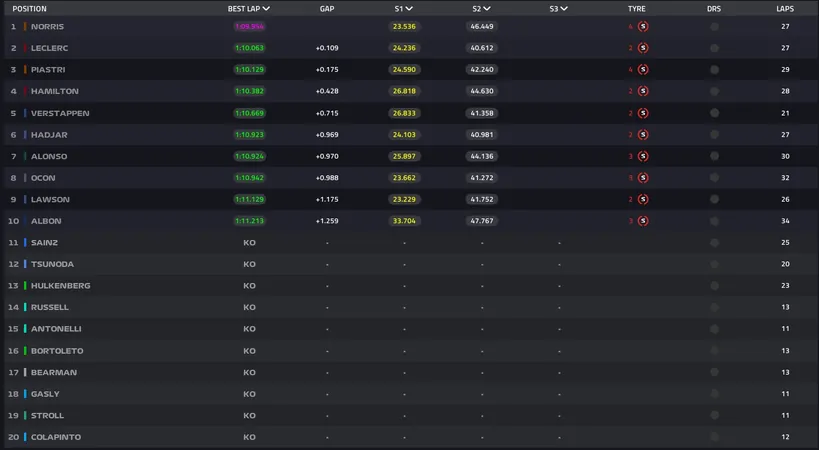This screenshot has width=819, height=450.
Task: Click the LAPS column header
Action: 785,9
